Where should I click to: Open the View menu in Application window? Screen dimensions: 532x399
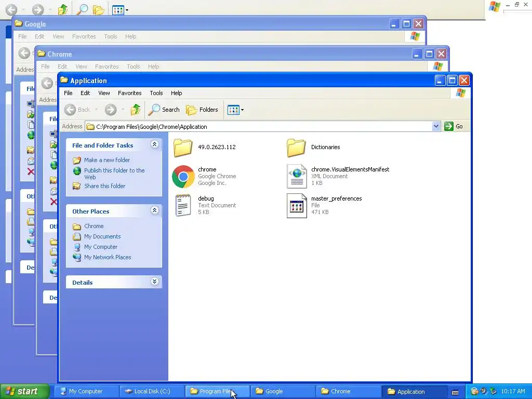click(104, 93)
